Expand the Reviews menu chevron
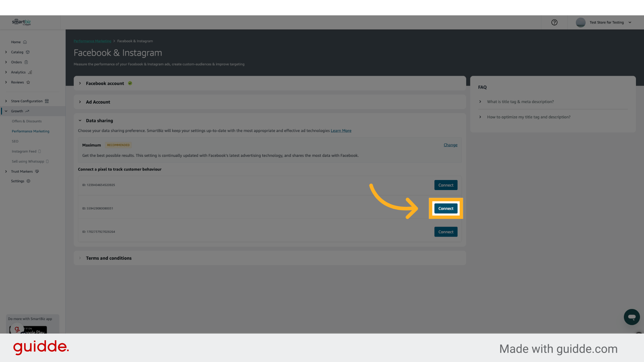The height and width of the screenshot is (362, 644). (6, 82)
